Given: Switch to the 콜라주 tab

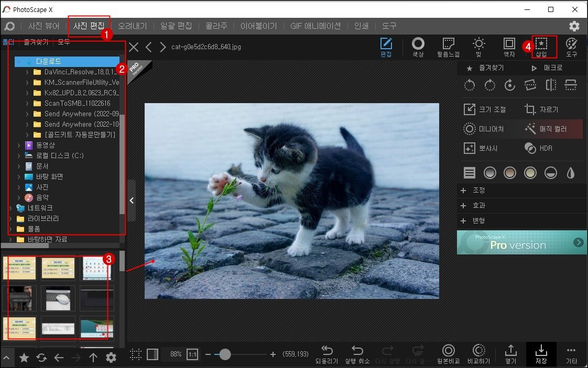Looking at the screenshot, I should [216, 26].
